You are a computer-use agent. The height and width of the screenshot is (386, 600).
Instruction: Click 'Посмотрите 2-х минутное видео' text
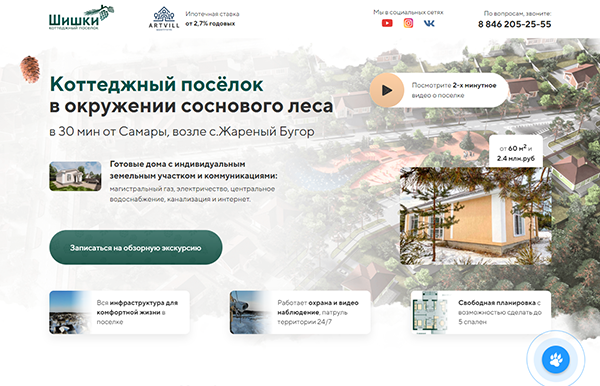point(454,90)
